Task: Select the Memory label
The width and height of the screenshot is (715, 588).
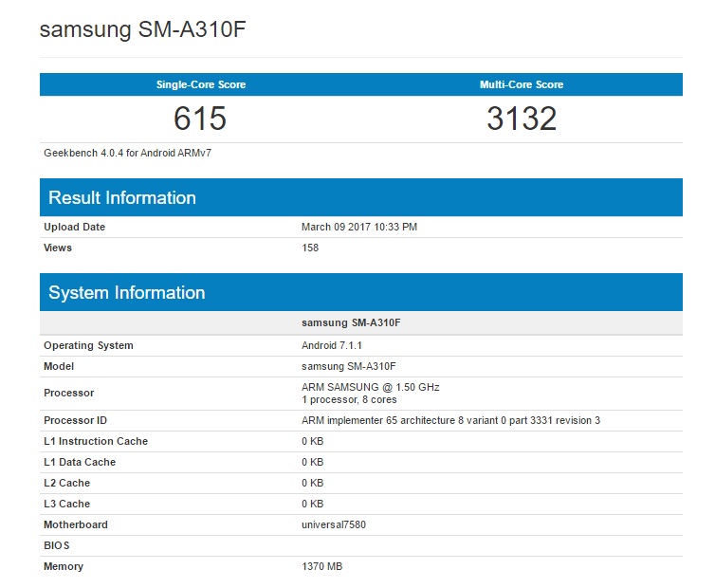Action: tap(64, 566)
